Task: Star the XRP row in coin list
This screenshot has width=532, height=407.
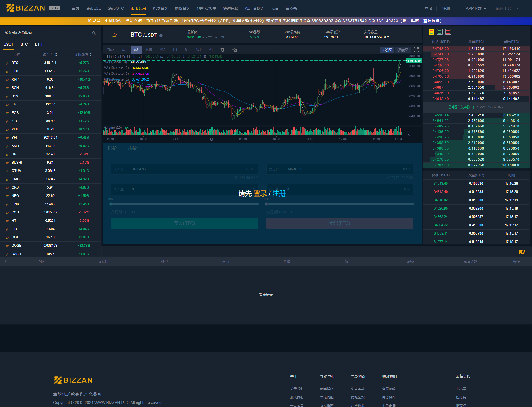Action: point(7,80)
